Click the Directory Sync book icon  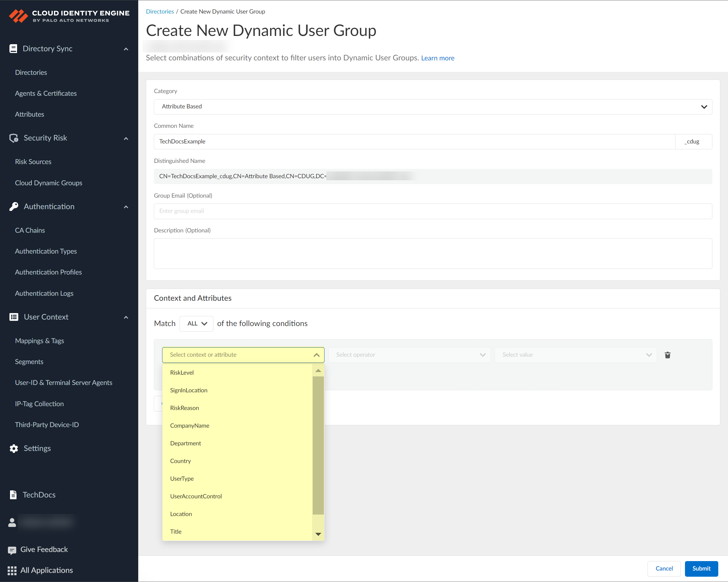(13, 49)
